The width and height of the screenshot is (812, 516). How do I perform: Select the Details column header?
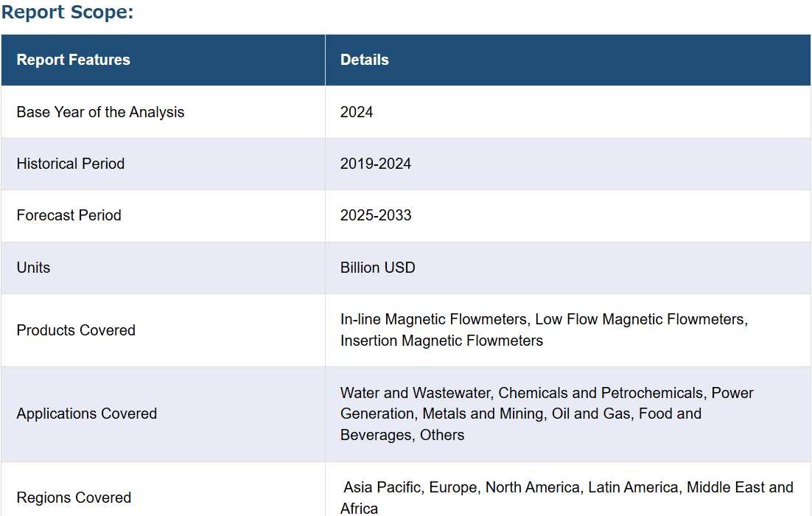364,60
